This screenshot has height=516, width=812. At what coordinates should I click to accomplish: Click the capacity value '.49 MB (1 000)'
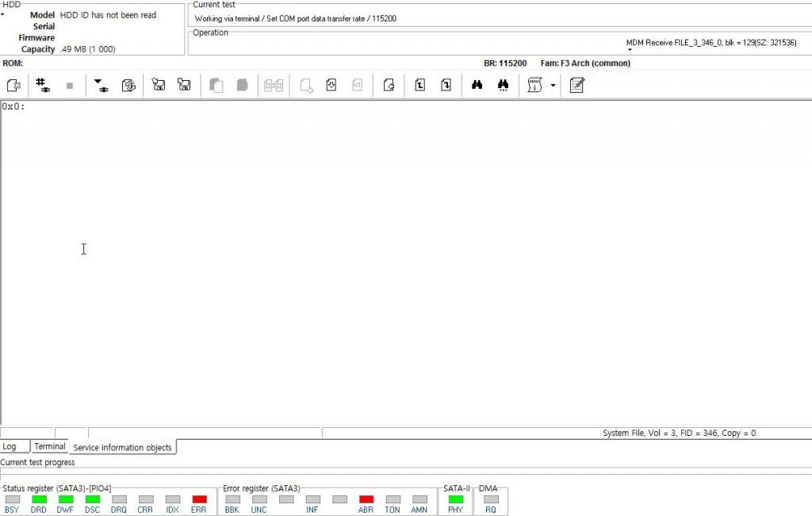point(87,49)
